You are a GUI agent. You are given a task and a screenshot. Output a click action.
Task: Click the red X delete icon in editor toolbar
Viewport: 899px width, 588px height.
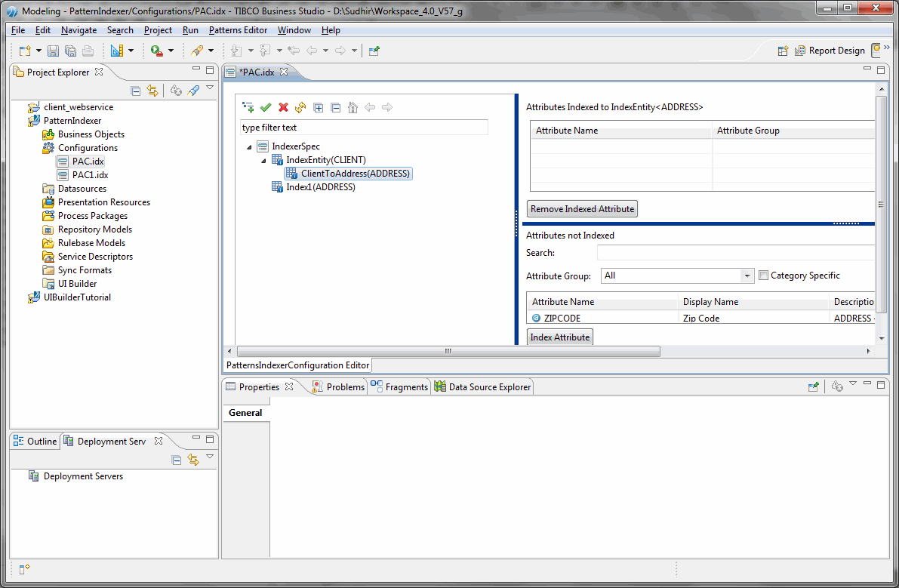pyautogui.click(x=283, y=107)
